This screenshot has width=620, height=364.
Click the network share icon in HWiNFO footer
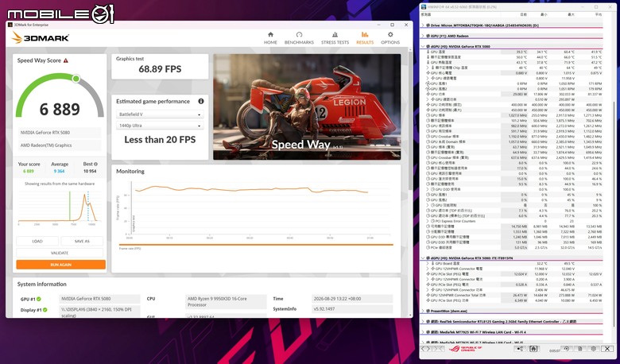pyautogui.click(x=520, y=349)
